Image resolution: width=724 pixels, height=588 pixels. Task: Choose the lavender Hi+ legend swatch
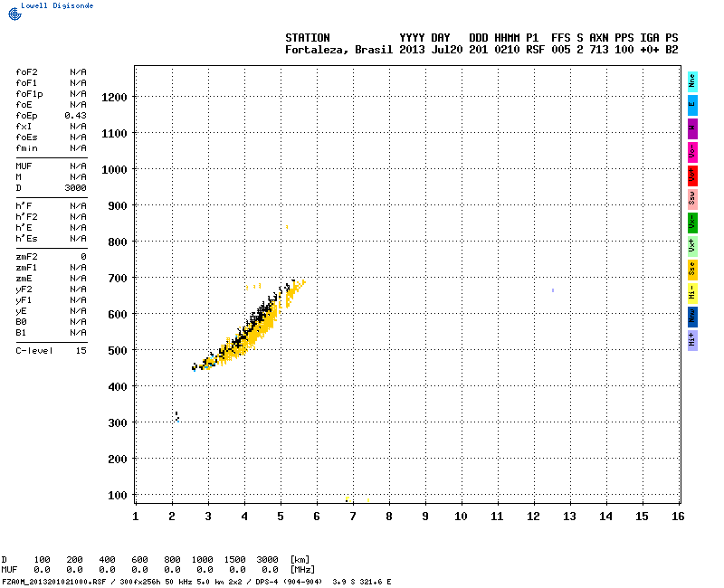[692, 341]
